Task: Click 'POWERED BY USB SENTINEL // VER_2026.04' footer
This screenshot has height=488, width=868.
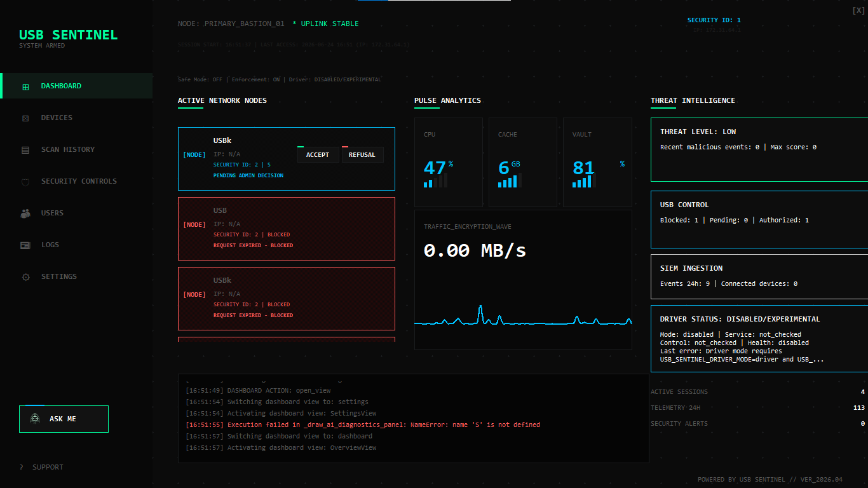Action: (770, 480)
